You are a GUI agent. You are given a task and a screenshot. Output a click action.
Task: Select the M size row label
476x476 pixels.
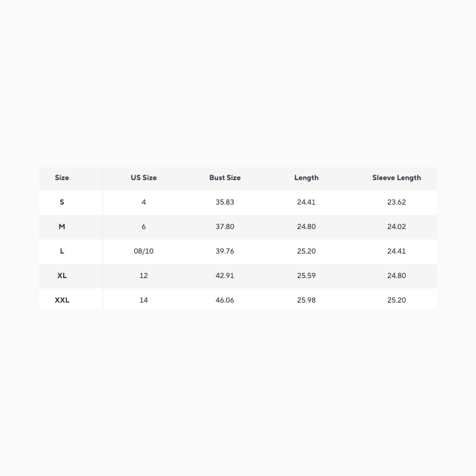62,227
